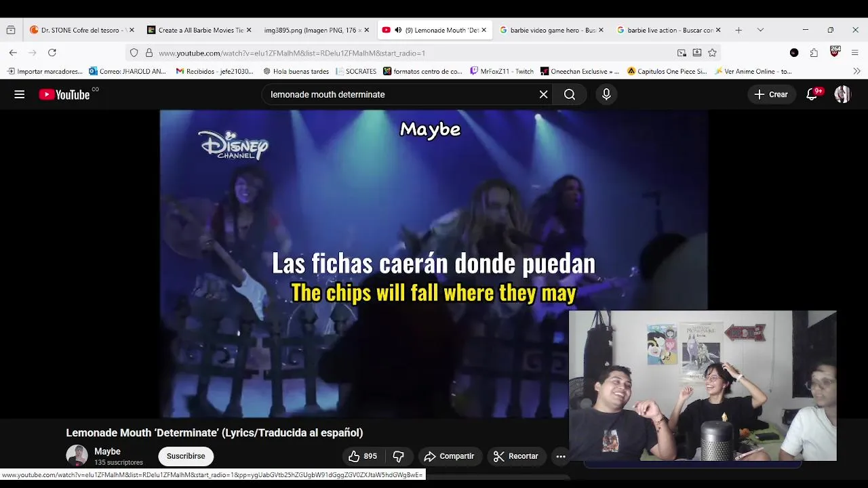This screenshot has width=868, height=488.
Task: Open the extensions puzzle icon
Action: (814, 53)
